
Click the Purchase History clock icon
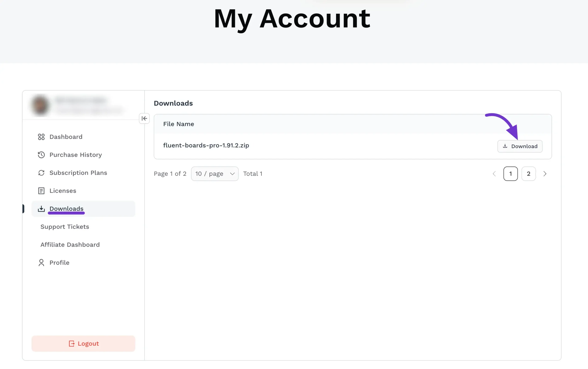41,155
